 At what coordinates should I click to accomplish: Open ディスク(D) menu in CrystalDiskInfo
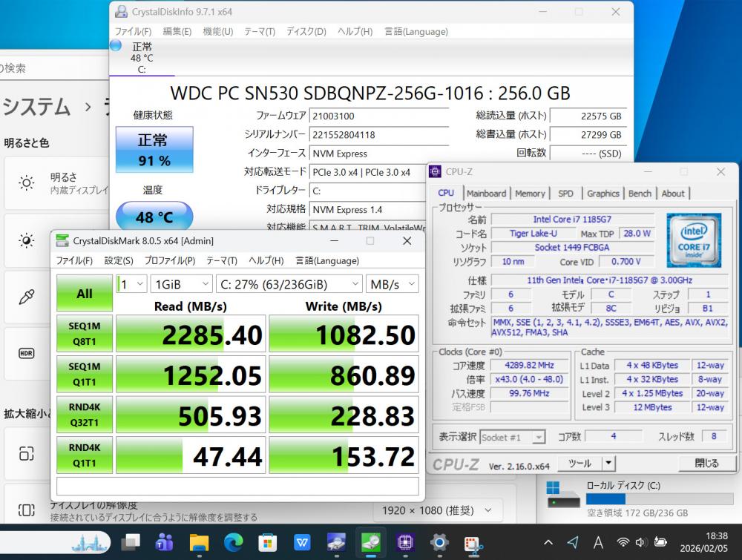pos(306,32)
